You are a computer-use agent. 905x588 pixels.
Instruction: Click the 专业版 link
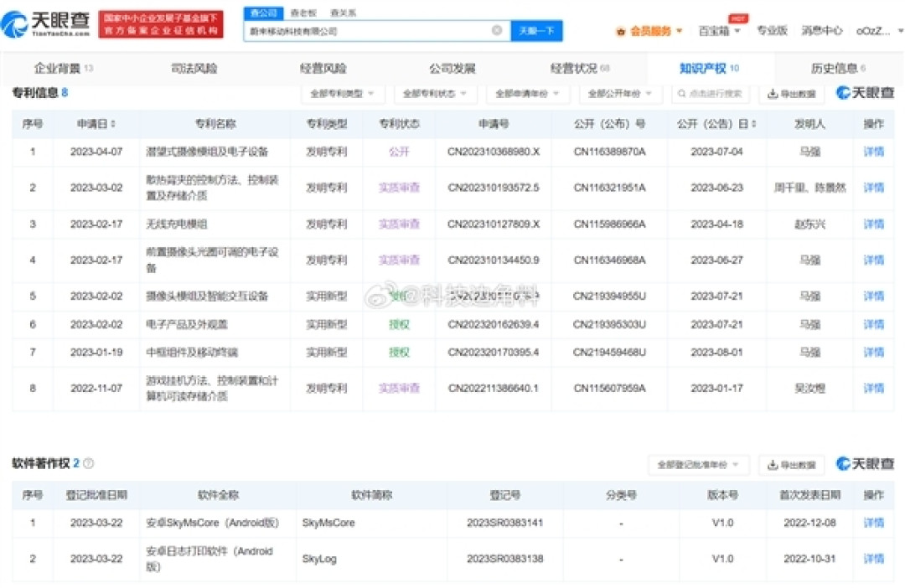(x=772, y=31)
